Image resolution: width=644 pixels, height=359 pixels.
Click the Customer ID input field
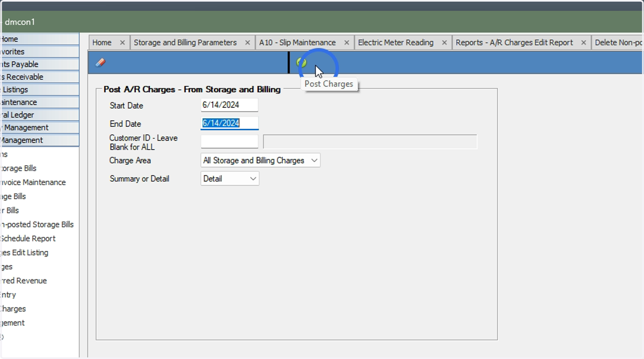(230, 142)
